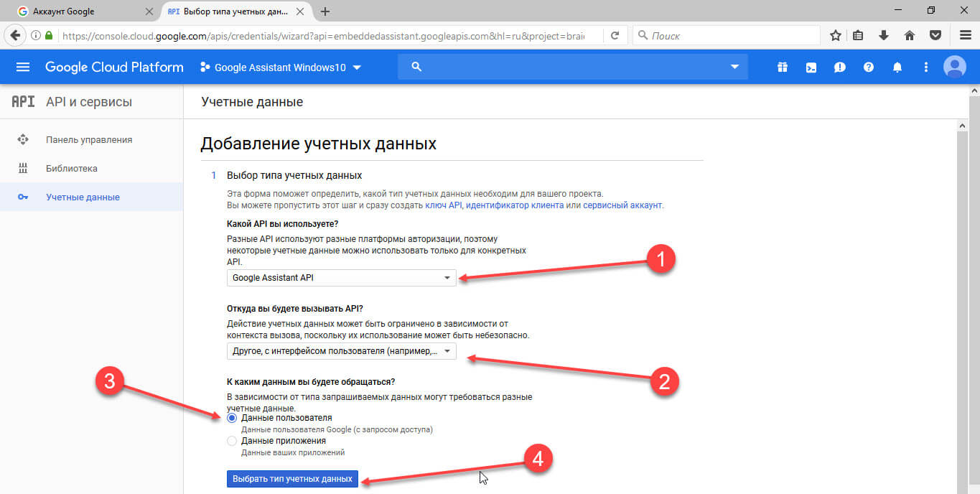Click the Pocket icon in Firefox toolbar
The width and height of the screenshot is (980, 494).
[x=935, y=35]
